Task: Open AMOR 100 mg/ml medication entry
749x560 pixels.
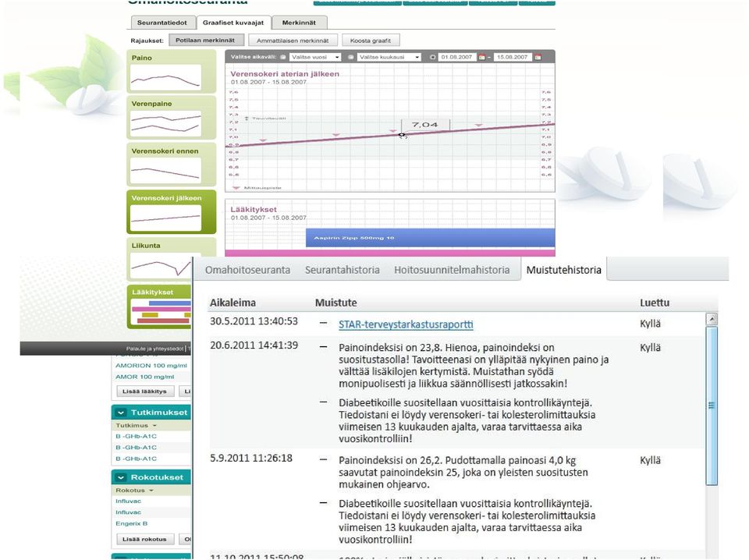Action: coord(145,377)
